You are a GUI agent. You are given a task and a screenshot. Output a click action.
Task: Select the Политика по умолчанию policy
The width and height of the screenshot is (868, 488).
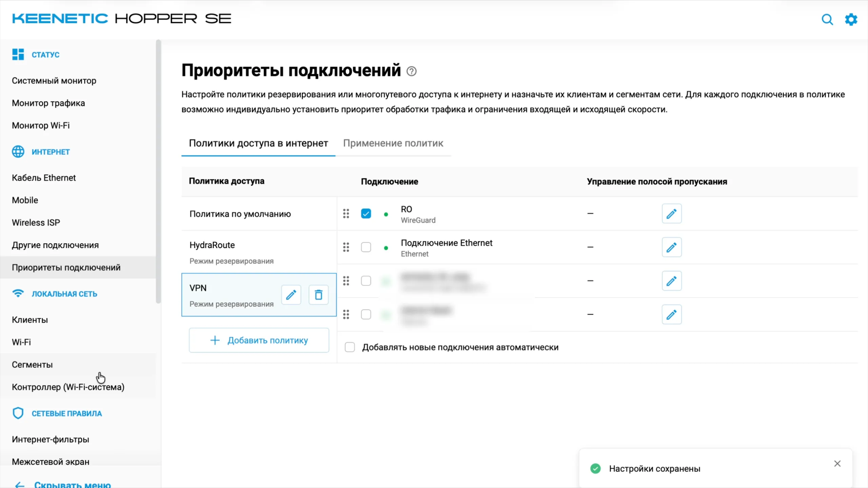tap(259, 214)
